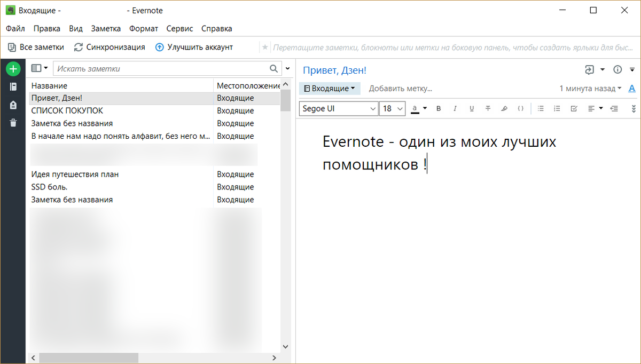Select note SSD боль.

tap(154, 187)
